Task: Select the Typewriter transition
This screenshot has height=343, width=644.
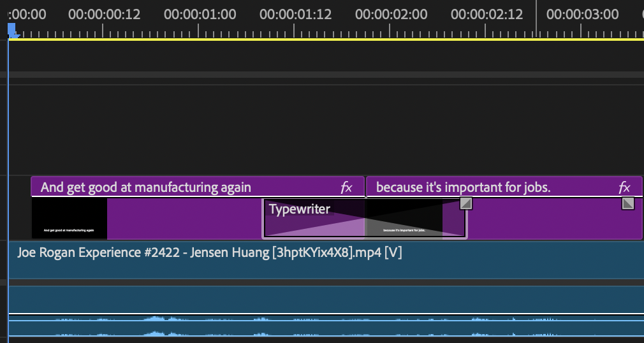Action: point(365,219)
